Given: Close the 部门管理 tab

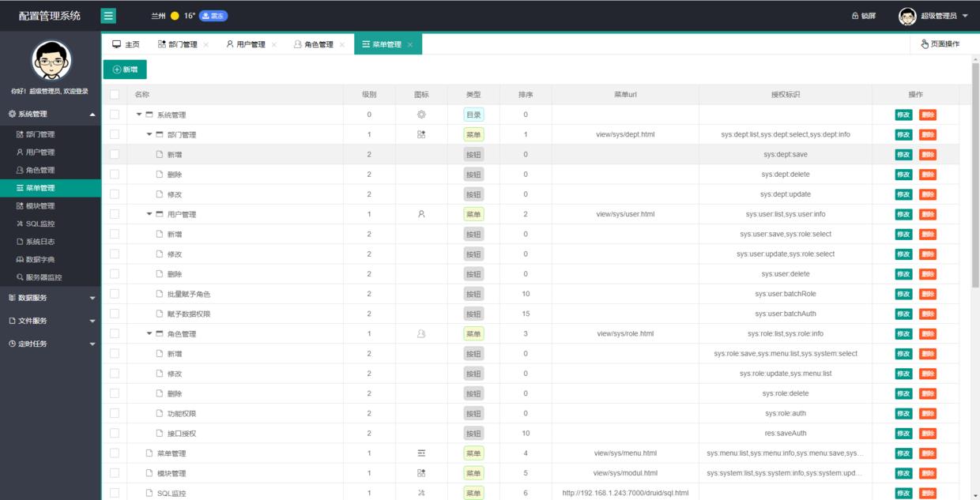Looking at the screenshot, I should [206, 45].
